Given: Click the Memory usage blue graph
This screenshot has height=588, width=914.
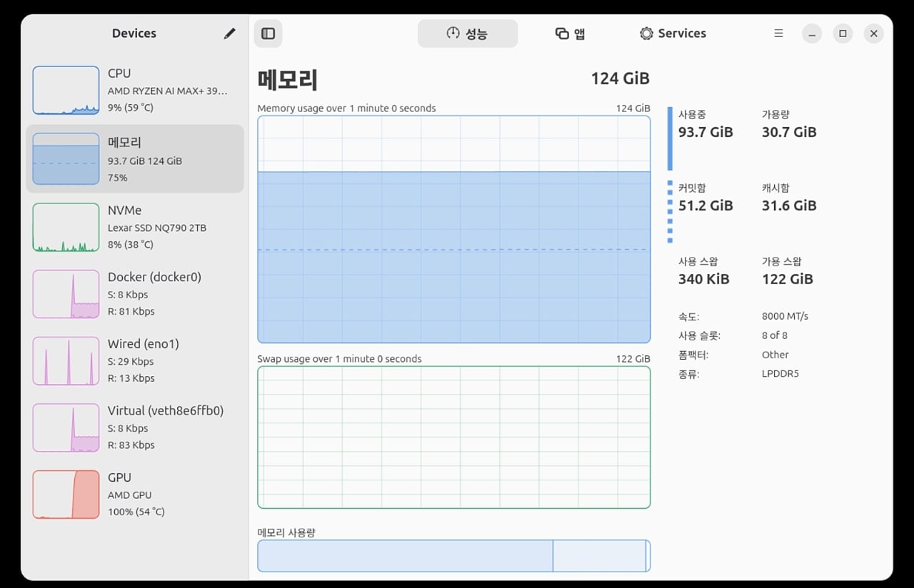Looking at the screenshot, I should 454,229.
